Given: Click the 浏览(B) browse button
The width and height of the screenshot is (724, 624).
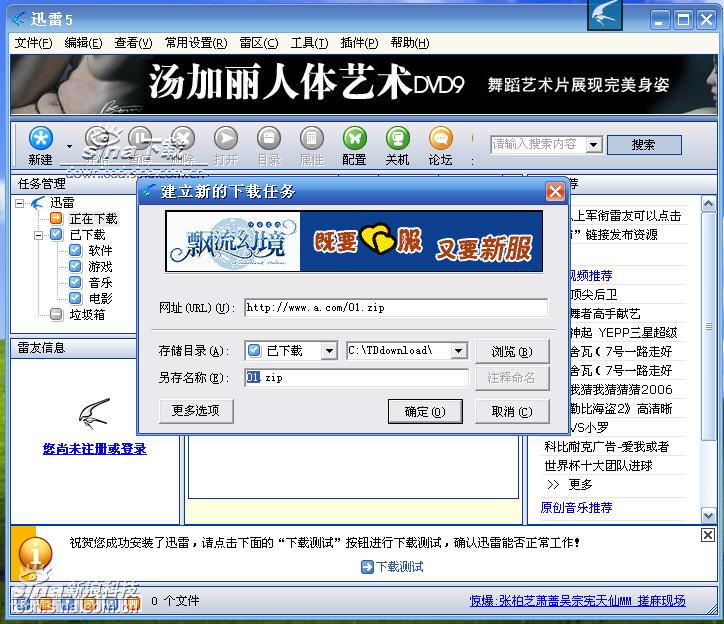Looking at the screenshot, I should [x=512, y=352].
